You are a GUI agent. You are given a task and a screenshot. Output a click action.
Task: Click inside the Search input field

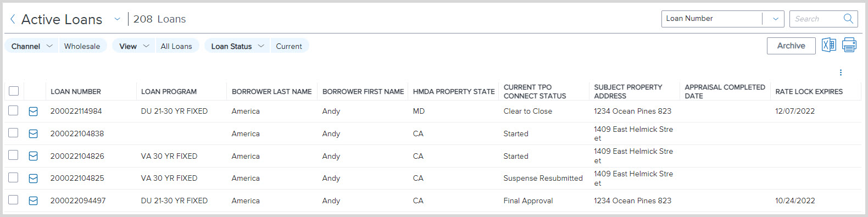[816, 19]
